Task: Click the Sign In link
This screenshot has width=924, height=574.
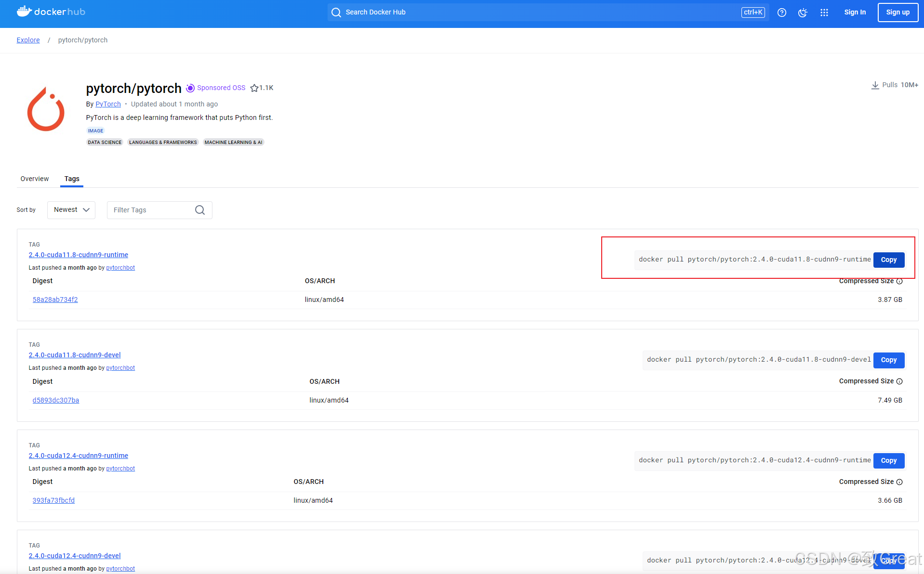Action: click(x=855, y=13)
